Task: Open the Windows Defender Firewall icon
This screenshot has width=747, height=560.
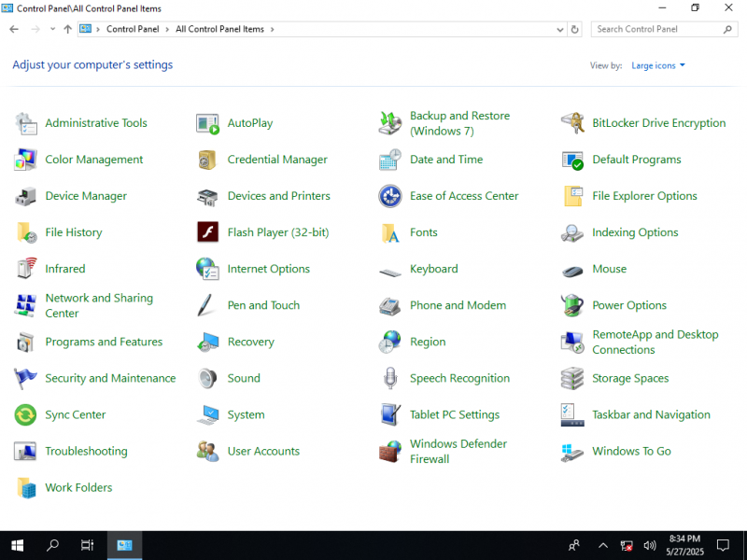Action: (x=390, y=452)
